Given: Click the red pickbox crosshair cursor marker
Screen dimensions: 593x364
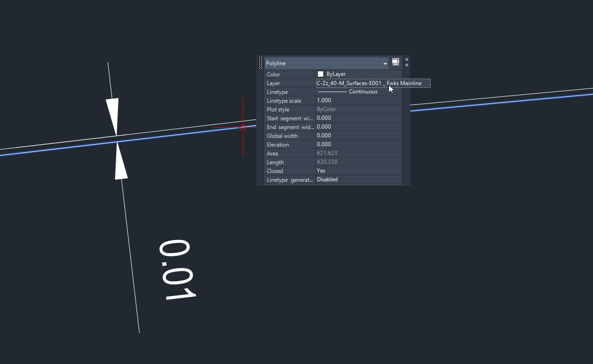Looking at the screenshot, I should [x=243, y=127].
